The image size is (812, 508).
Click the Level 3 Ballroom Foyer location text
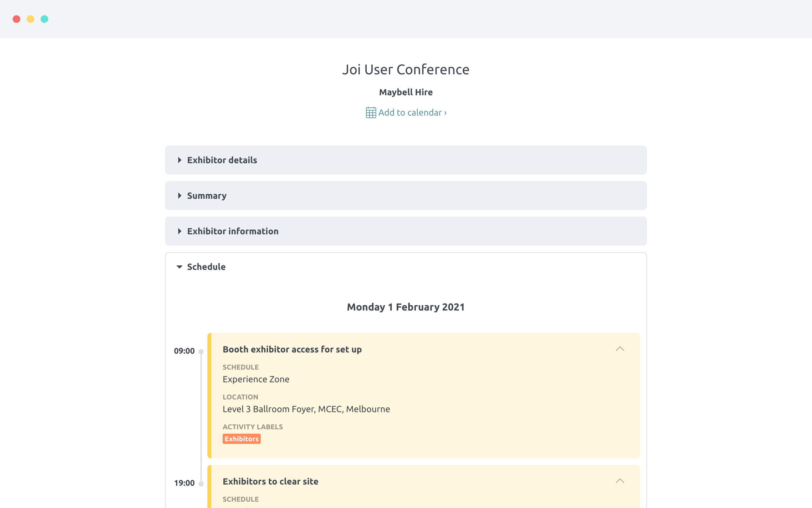point(306,409)
